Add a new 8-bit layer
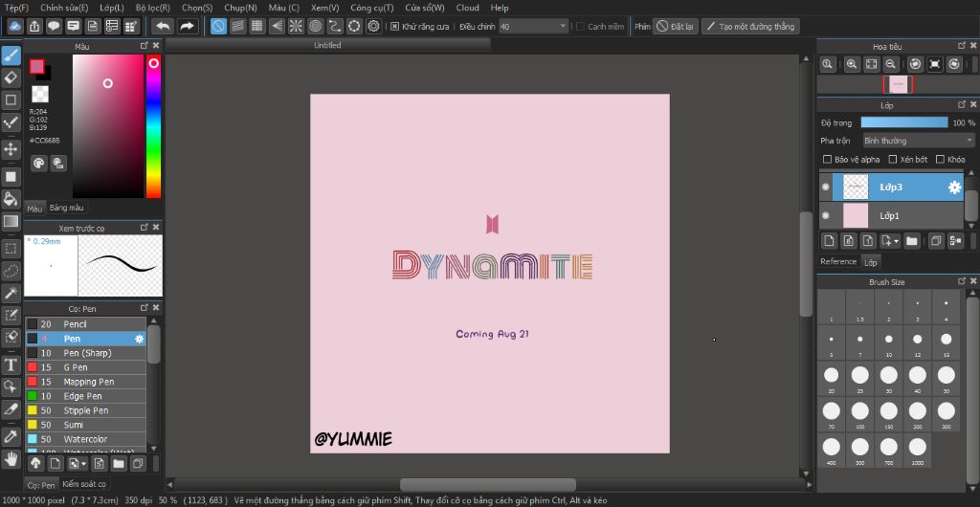Viewport: 980px width, 507px height. pyautogui.click(x=848, y=240)
